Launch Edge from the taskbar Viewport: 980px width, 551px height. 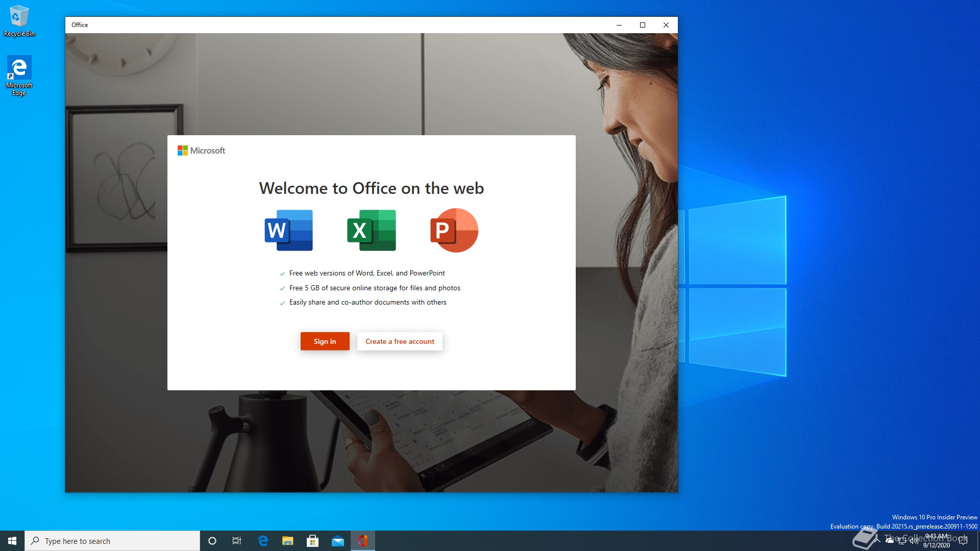click(263, 541)
